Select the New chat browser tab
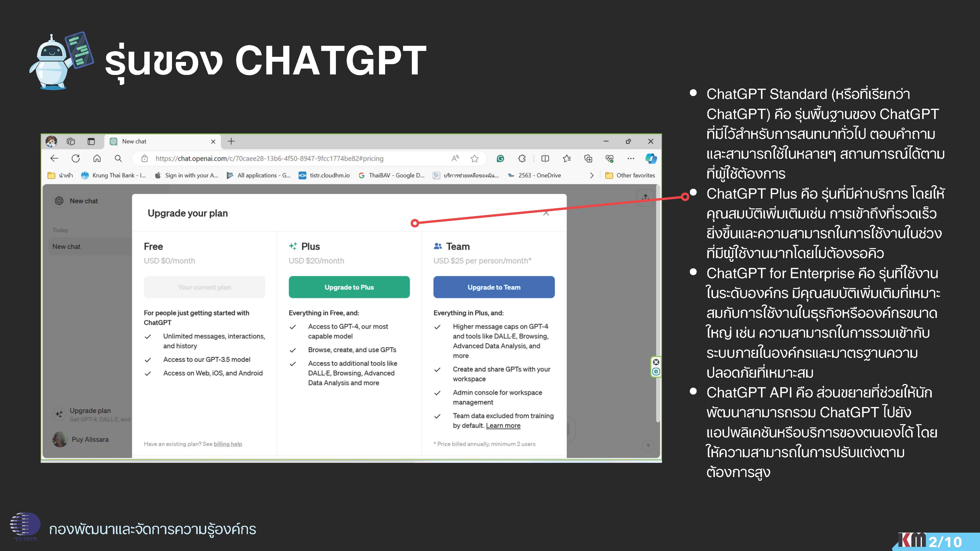The height and width of the screenshot is (551, 980). (x=162, y=142)
